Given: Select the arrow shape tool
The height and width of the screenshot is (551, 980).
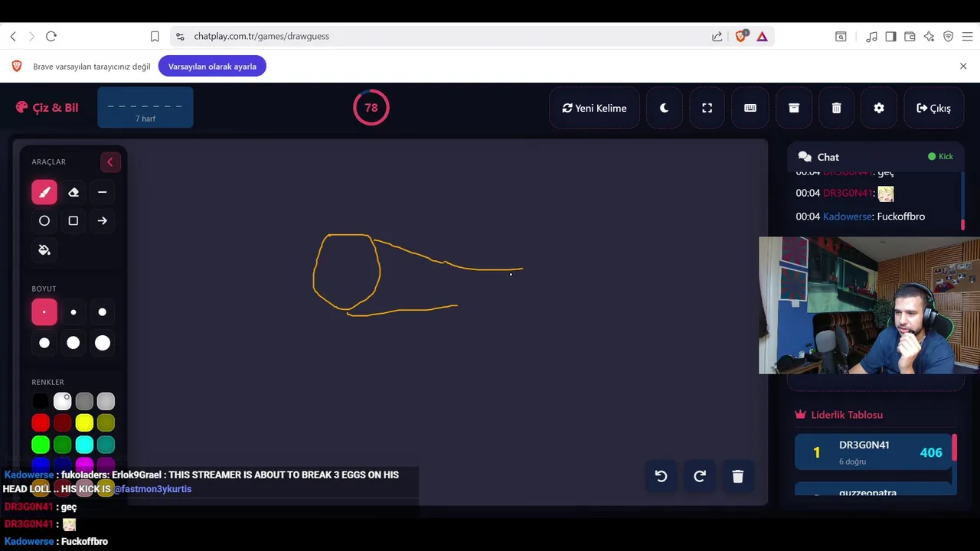Looking at the screenshot, I should click(102, 220).
